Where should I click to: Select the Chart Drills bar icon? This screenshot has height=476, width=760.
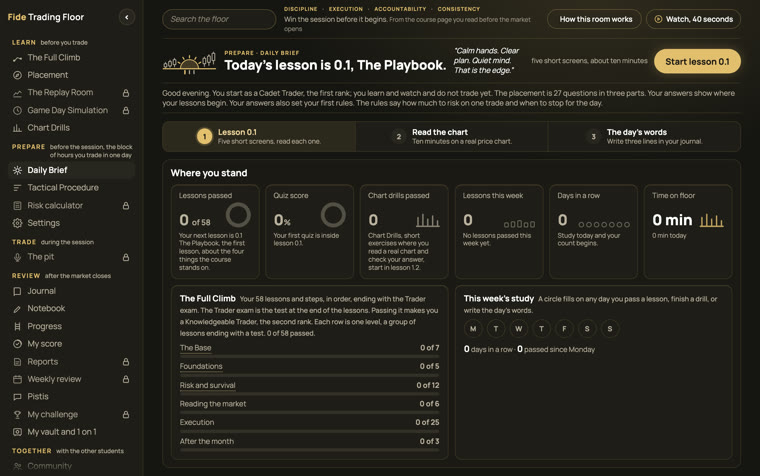[x=17, y=128]
